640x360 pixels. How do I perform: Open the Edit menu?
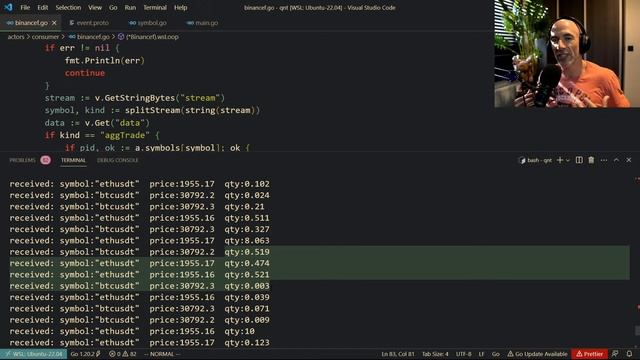coord(42,7)
